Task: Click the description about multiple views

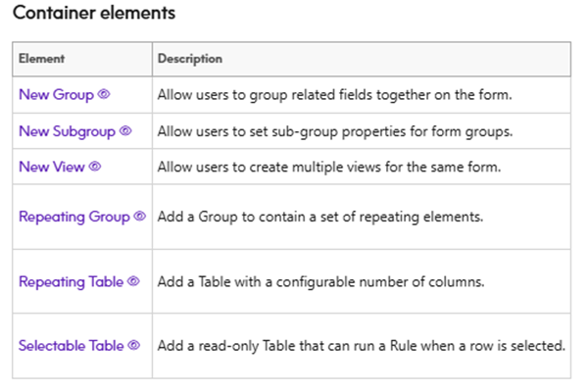Action: pyautogui.click(x=329, y=167)
